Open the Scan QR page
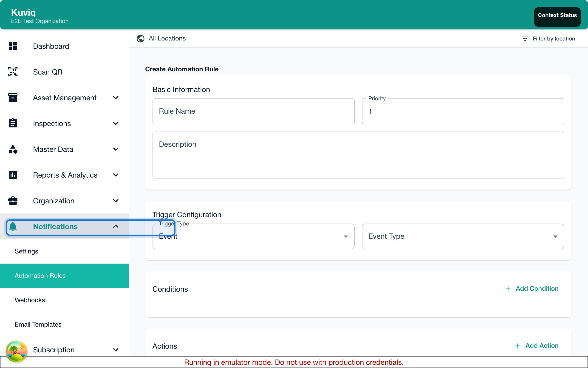The height and width of the screenshot is (368, 588). click(64, 72)
